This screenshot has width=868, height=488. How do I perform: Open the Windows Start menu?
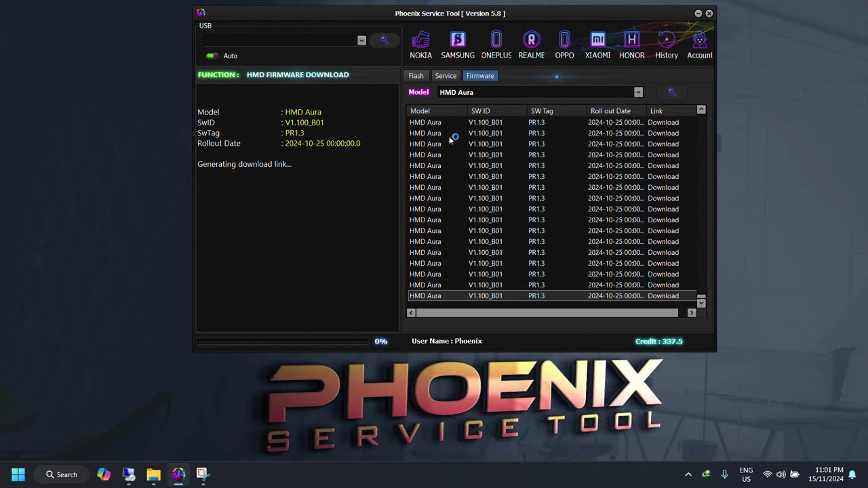(18, 474)
